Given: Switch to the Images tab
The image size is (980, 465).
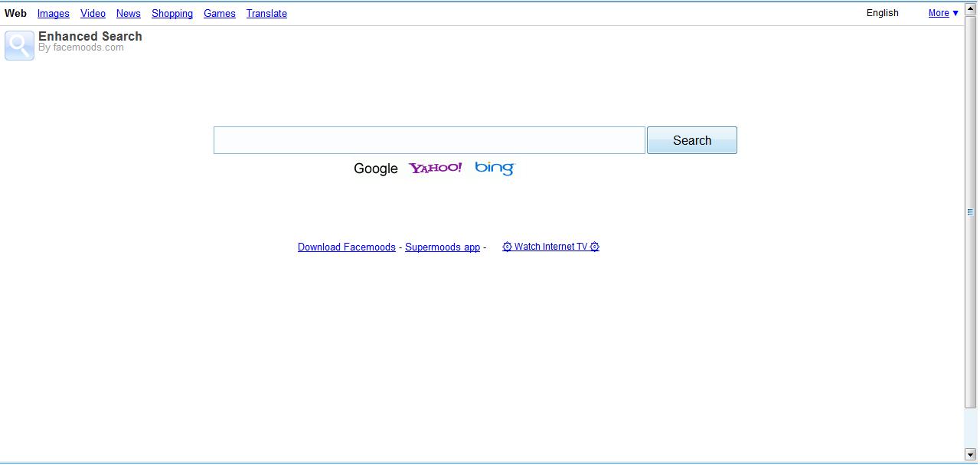Looking at the screenshot, I should click(54, 14).
